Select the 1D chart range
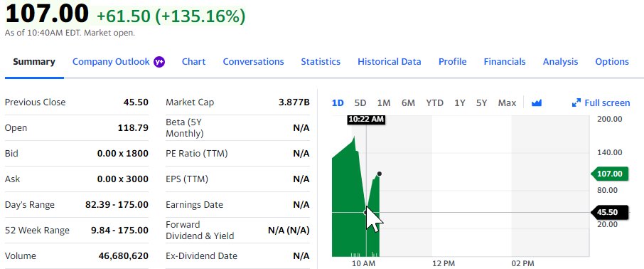 click(x=338, y=102)
